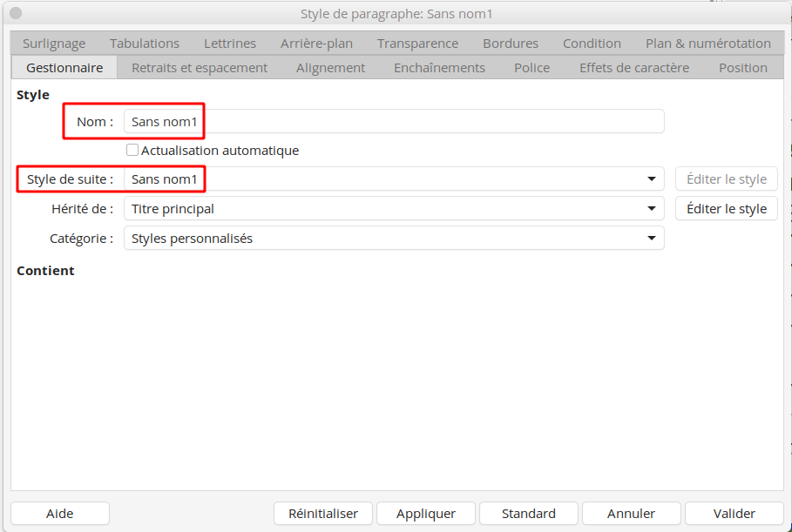
Task: Open help with the Aide button
Action: [60, 514]
